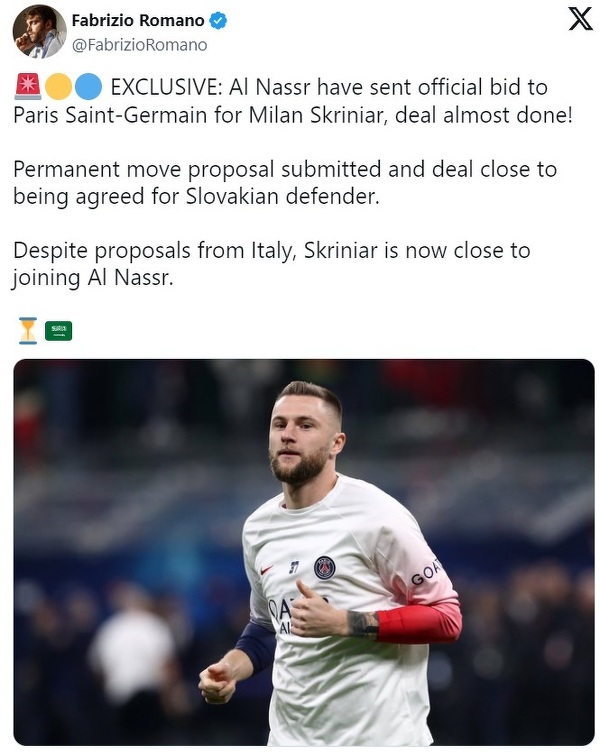
Task: Click the blue verified badge
Action: (x=217, y=20)
